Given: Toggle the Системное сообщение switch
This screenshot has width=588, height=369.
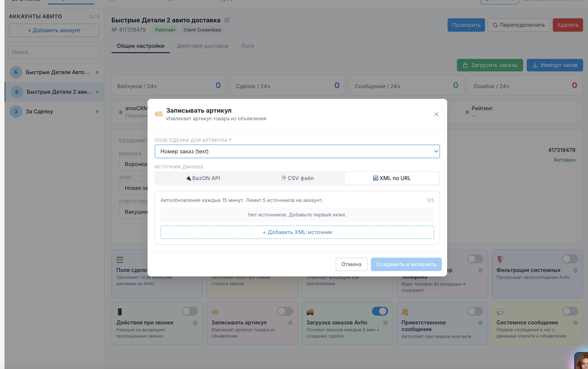Looking at the screenshot, I should 570,311.
